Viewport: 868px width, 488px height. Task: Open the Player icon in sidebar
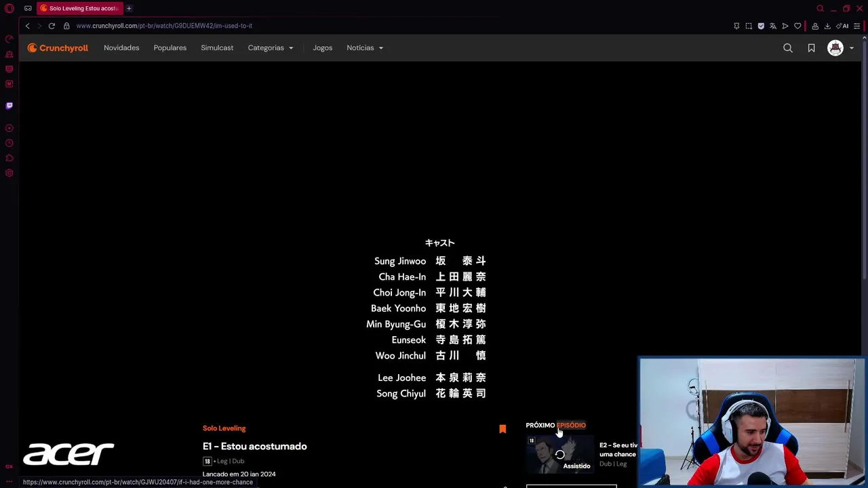(x=9, y=128)
